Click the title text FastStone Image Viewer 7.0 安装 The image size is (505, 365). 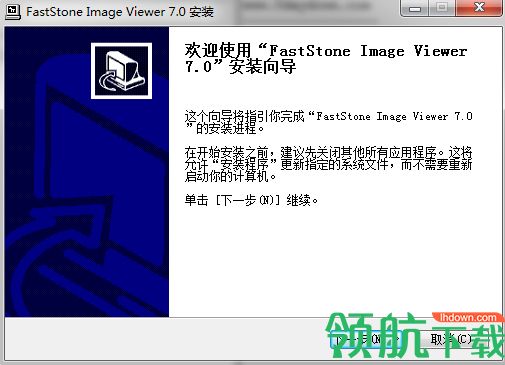120,12
